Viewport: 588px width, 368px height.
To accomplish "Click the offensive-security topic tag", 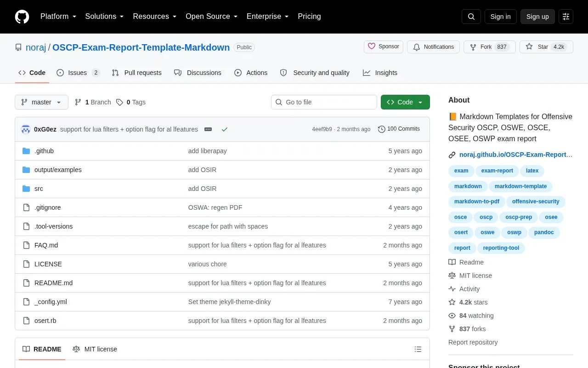I will coord(536,201).
